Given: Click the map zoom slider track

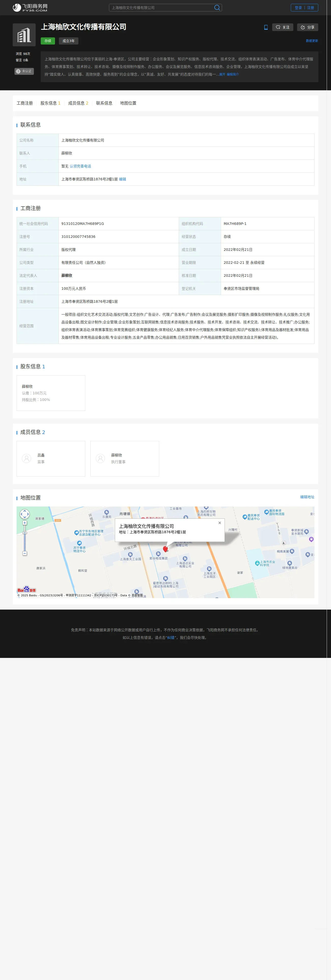Looking at the screenshot, I should click(x=25, y=538).
